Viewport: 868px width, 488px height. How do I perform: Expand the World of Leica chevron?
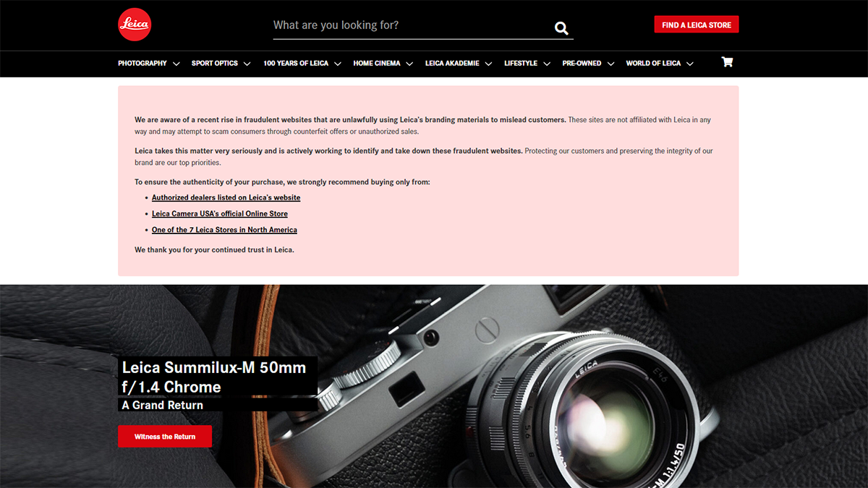(690, 64)
